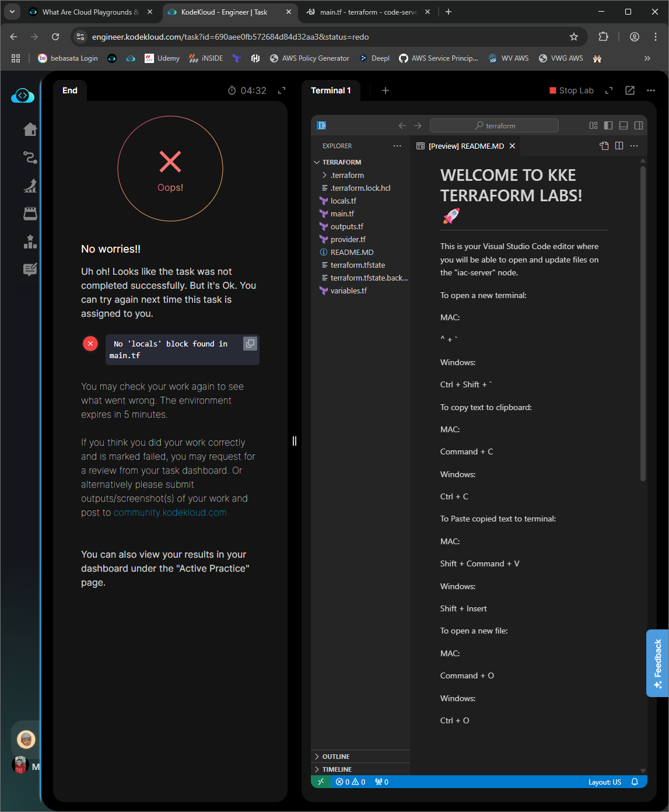Open the leaderboard podium icon in sidebar
The height and width of the screenshot is (812, 669).
(x=30, y=242)
